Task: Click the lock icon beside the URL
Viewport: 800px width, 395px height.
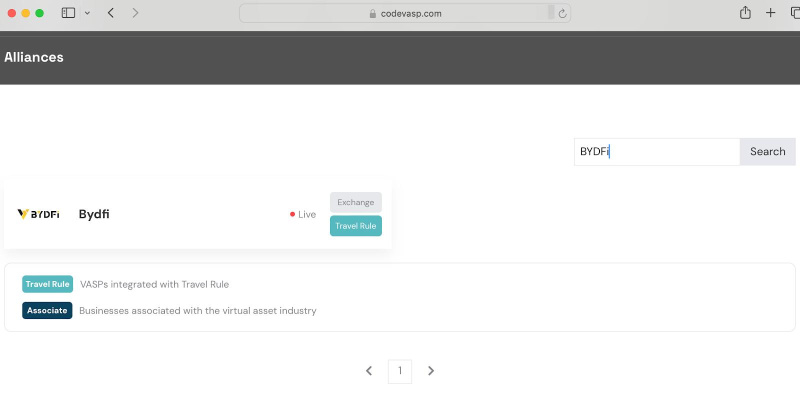Action: (373, 14)
